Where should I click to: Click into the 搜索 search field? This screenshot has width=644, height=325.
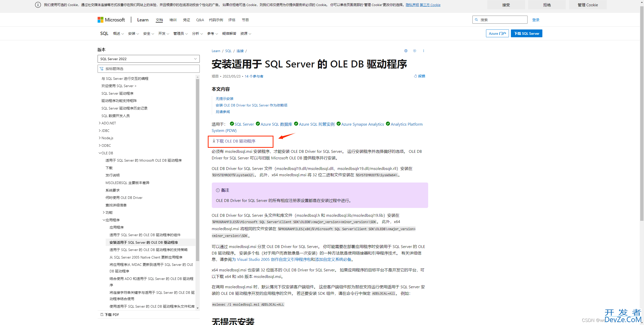(500, 20)
